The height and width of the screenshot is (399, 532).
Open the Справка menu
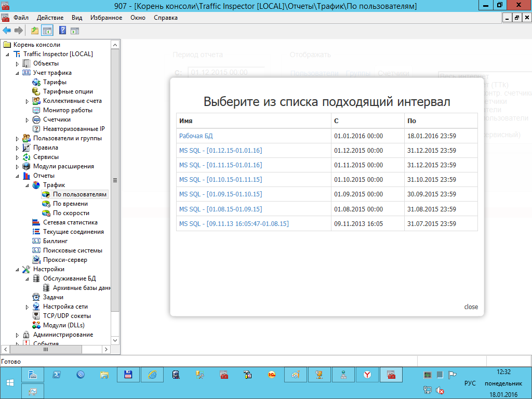coord(166,18)
